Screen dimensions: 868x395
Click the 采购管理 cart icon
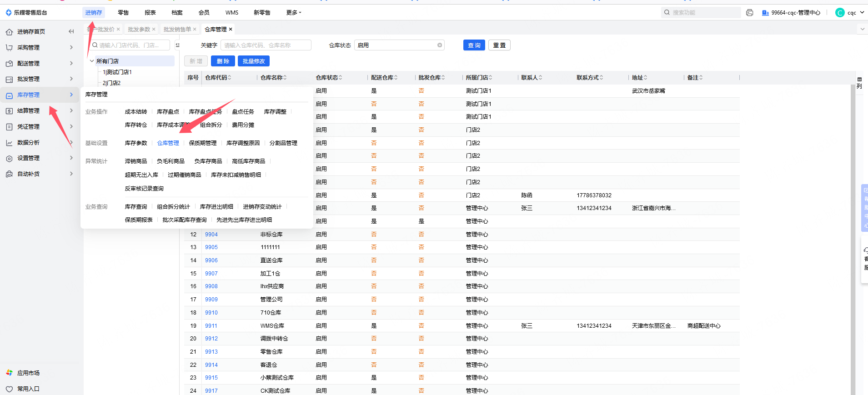[x=9, y=47]
